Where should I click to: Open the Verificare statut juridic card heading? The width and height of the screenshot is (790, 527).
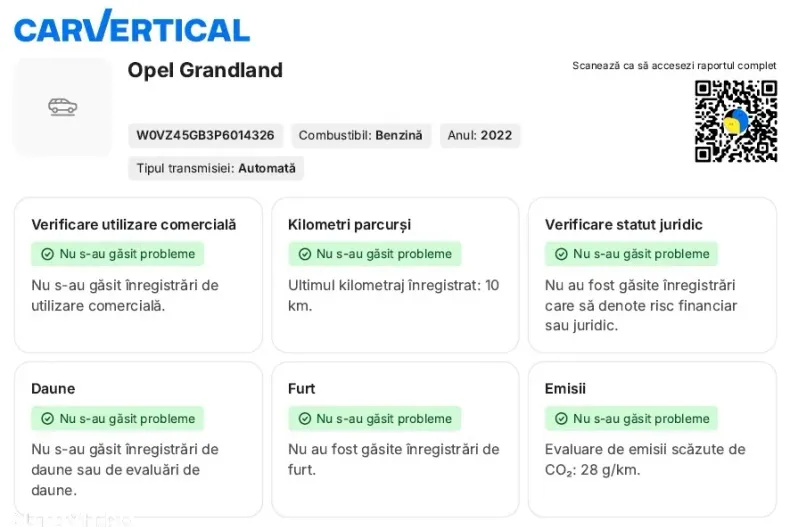click(623, 224)
